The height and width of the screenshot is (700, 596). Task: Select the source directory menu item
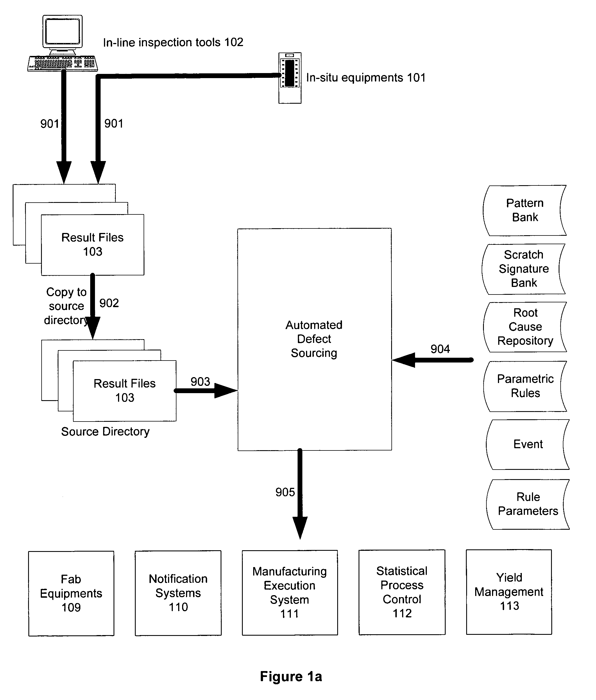[x=103, y=432]
